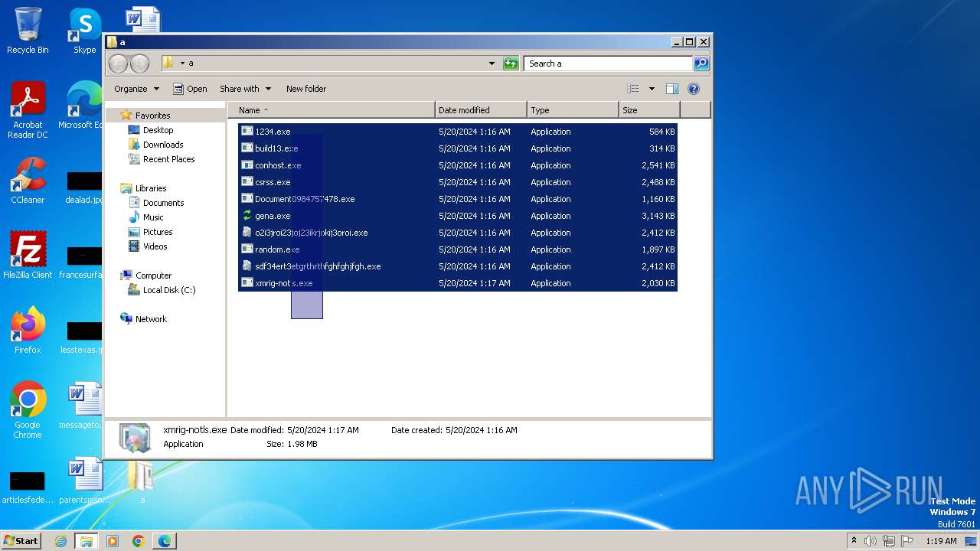Open Explorer Help question mark icon
The image size is (980, 551).
pos(694,89)
